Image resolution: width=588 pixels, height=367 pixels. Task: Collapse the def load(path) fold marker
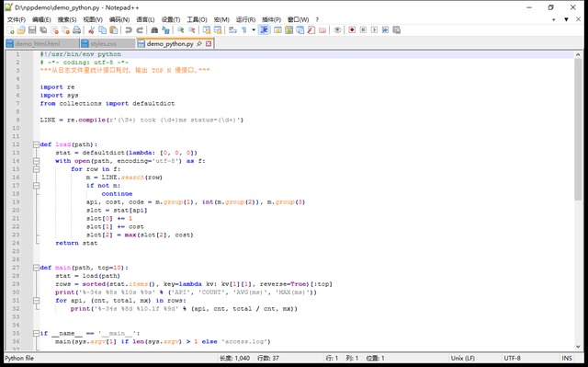[x=36, y=144]
